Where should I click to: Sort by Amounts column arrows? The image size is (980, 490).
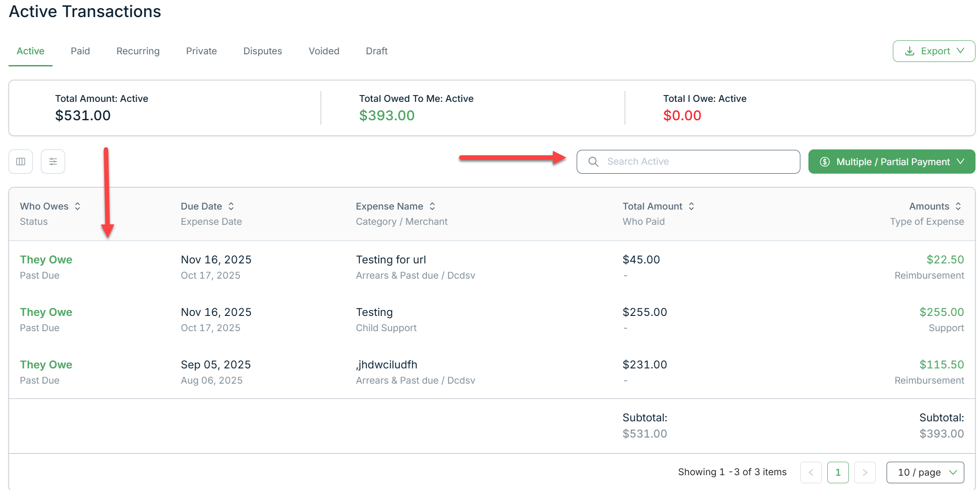tap(958, 206)
